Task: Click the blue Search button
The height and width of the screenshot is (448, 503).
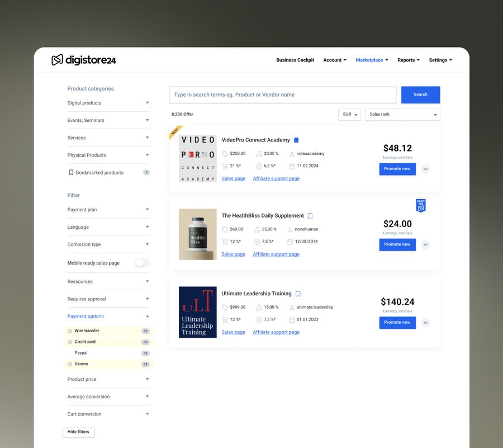Action: (x=420, y=95)
